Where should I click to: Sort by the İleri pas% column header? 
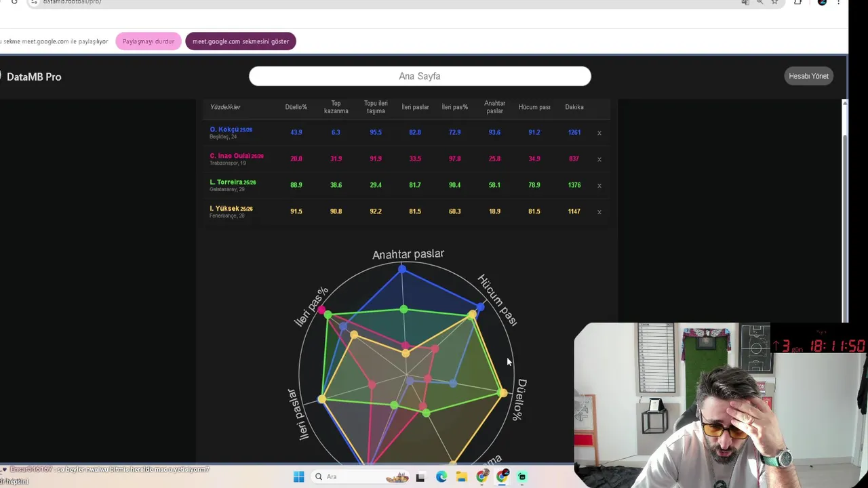[454, 107]
